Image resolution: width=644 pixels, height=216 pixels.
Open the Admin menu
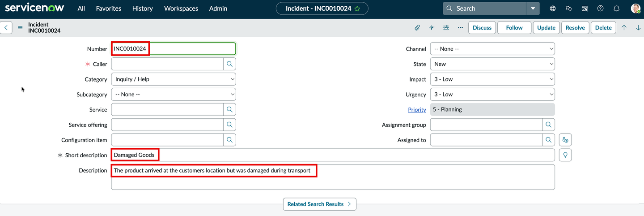pyautogui.click(x=218, y=9)
